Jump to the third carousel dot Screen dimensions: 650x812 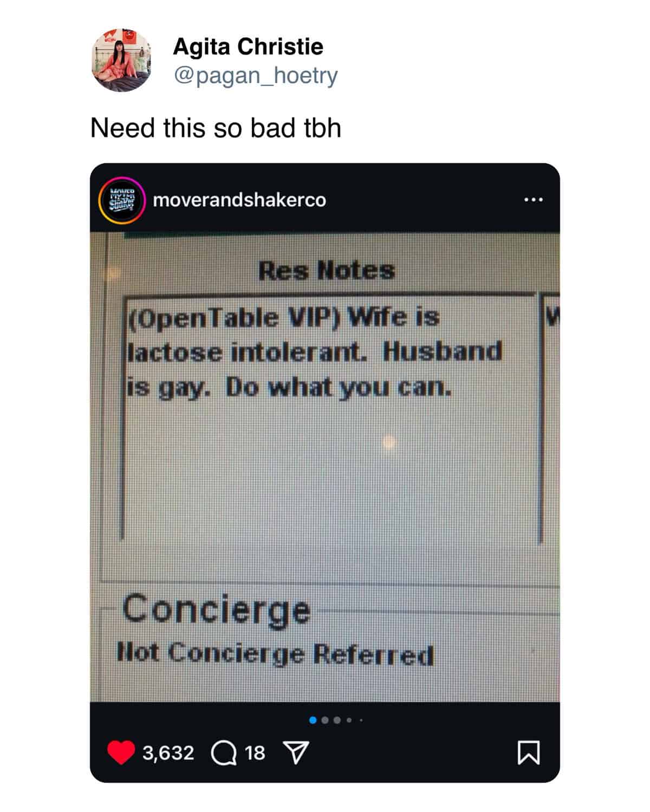coord(337,720)
